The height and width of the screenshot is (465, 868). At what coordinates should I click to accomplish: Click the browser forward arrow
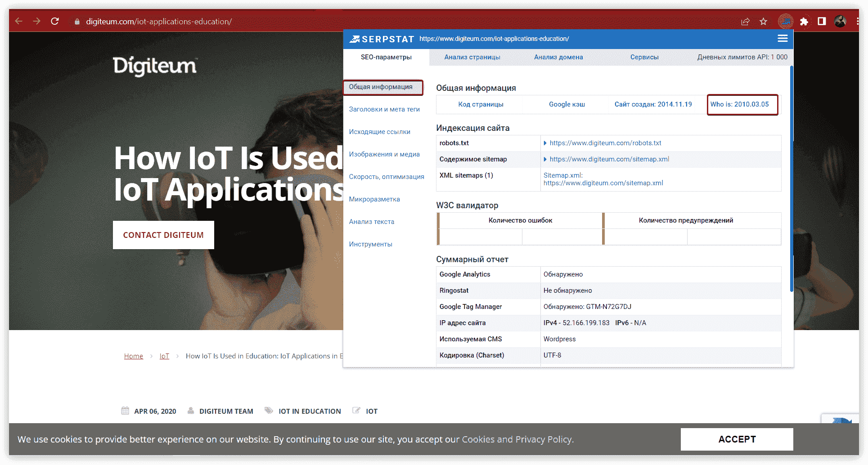36,21
